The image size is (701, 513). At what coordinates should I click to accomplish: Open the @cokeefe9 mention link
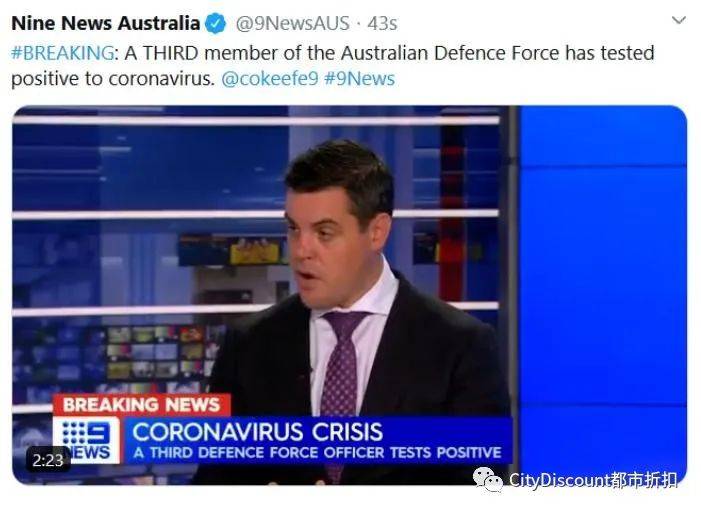point(270,79)
